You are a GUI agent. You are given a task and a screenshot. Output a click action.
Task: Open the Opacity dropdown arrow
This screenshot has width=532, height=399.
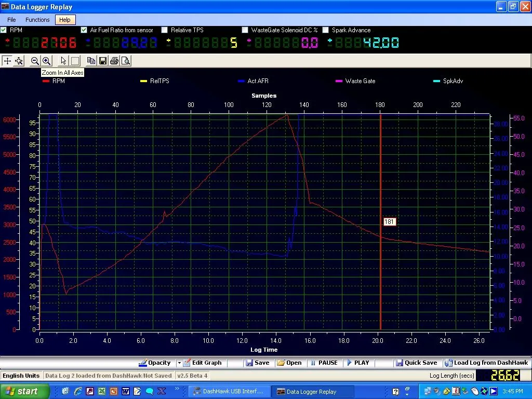pos(179,363)
